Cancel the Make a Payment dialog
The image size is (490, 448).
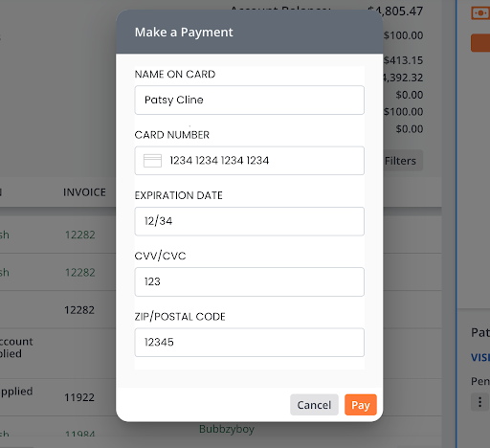pyautogui.click(x=314, y=405)
